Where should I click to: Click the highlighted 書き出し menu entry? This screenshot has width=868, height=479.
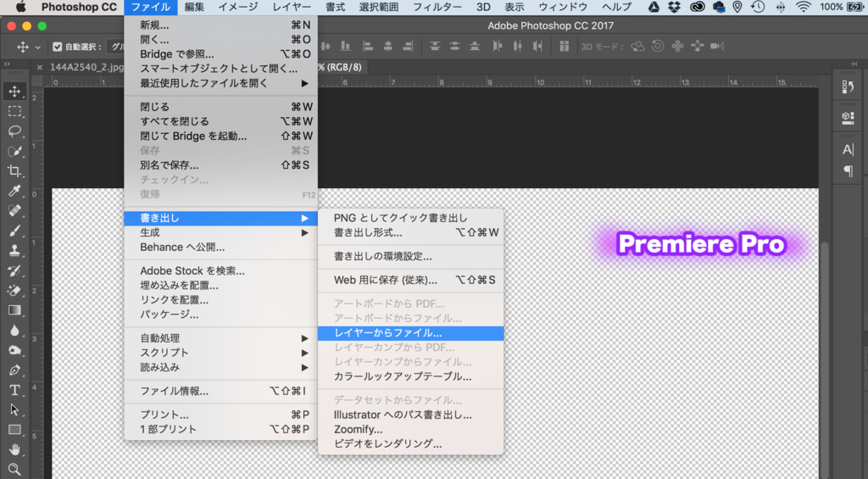(x=221, y=218)
